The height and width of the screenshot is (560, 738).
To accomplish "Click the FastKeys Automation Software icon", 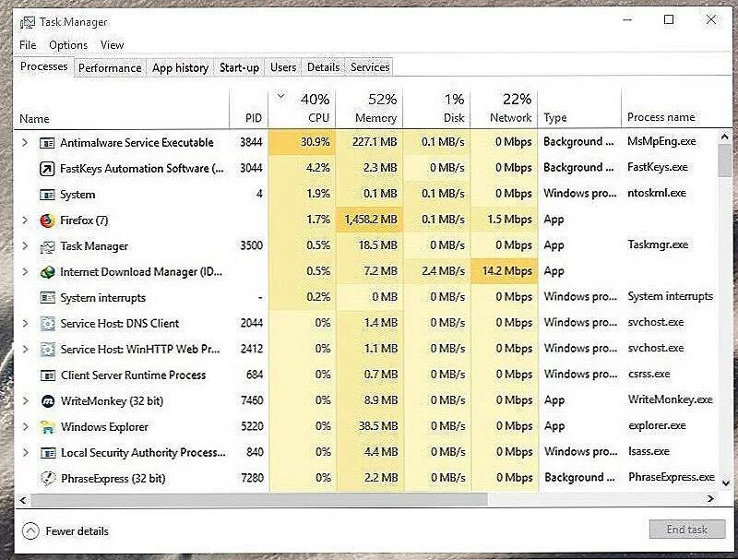I will 47,169.
